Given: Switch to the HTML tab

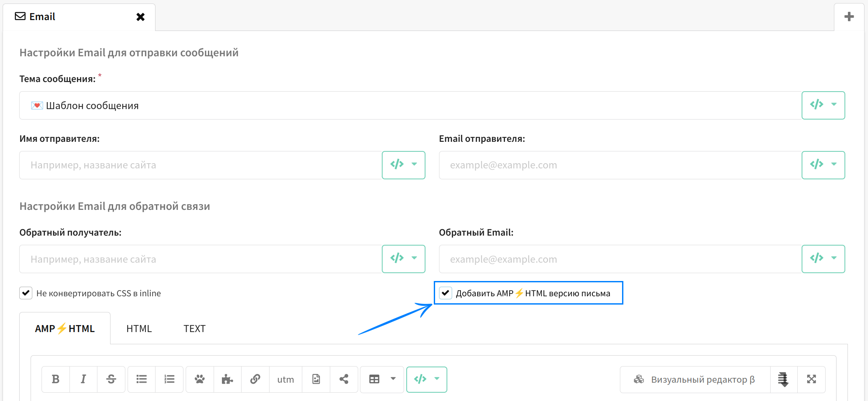Looking at the screenshot, I should (139, 329).
